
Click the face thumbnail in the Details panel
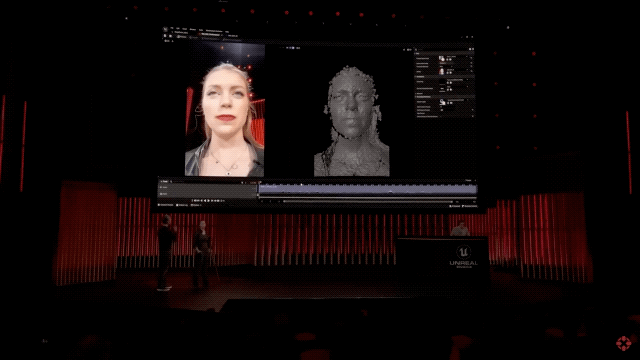[x=442, y=71]
